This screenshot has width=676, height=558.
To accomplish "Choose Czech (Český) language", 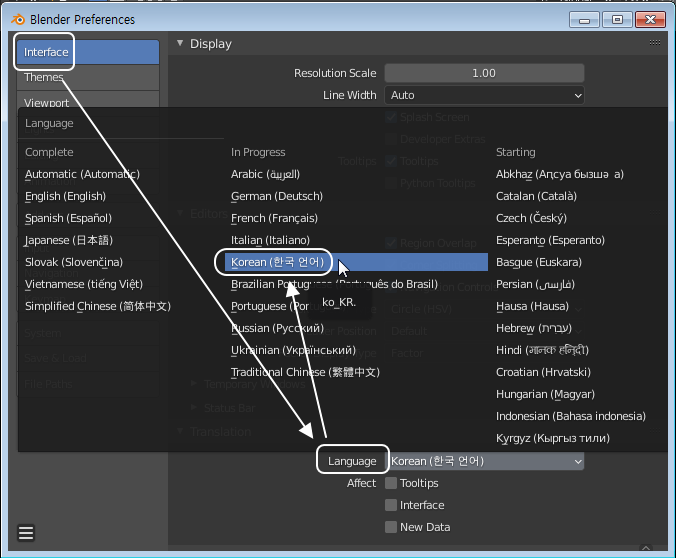I will point(531,218).
